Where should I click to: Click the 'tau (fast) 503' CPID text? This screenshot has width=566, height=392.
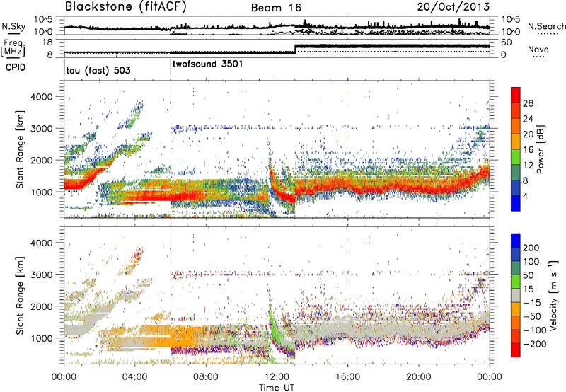98,70
